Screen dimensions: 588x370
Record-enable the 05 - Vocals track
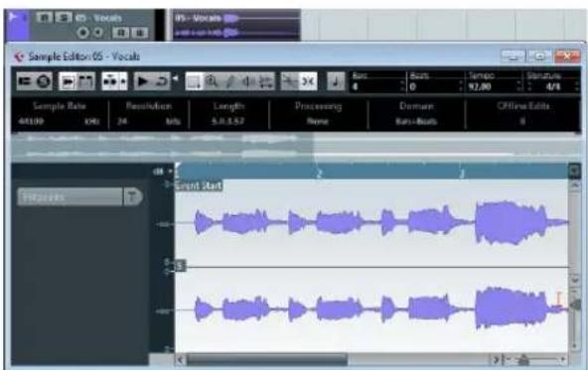tap(82, 33)
